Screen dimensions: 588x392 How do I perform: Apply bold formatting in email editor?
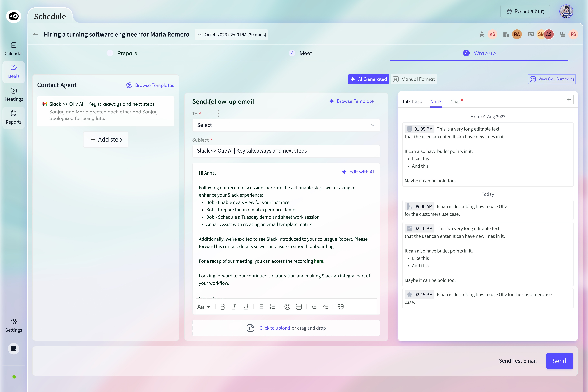tap(223, 307)
